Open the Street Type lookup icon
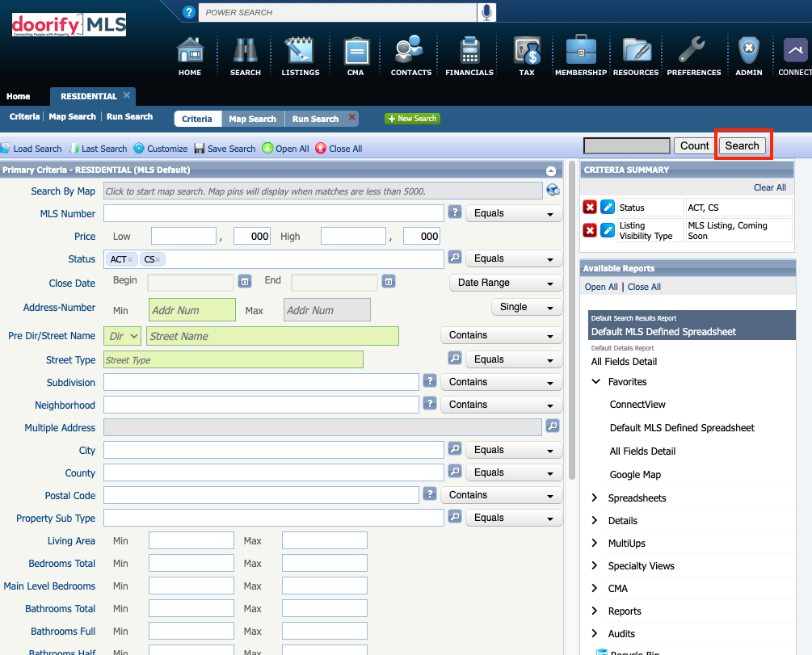Image resolution: width=812 pixels, height=655 pixels. tap(455, 358)
